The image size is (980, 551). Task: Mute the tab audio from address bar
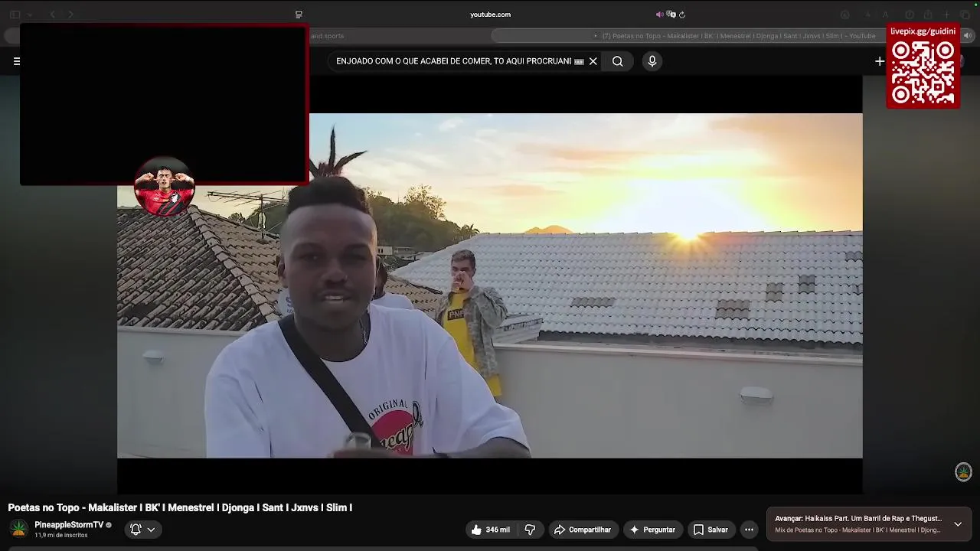point(659,15)
